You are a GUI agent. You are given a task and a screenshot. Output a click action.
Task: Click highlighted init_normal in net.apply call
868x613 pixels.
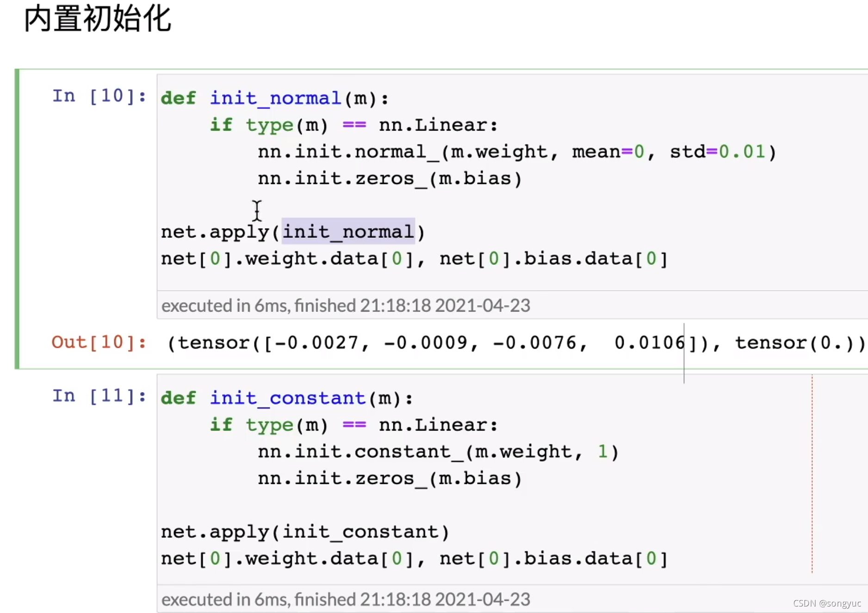click(x=348, y=231)
